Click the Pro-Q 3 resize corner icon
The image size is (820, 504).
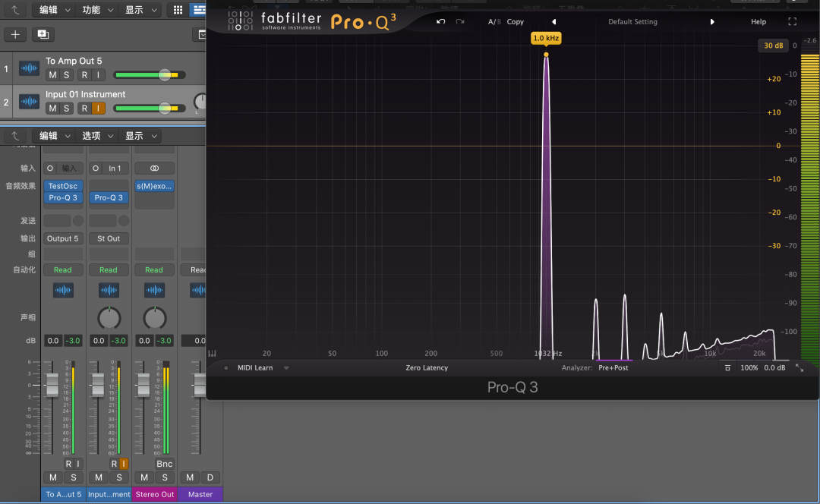point(799,368)
